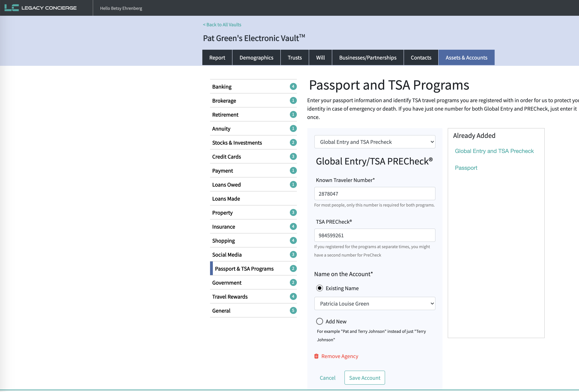Image resolution: width=579 pixels, height=392 pixels.
Task: Open the Businesses/Partnerships tab
Action: coord(368,58)
